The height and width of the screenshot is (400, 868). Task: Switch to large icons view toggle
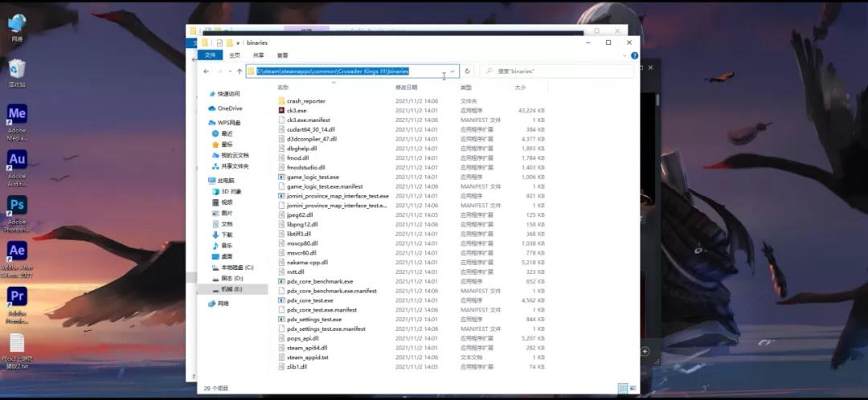pos(632,388)
